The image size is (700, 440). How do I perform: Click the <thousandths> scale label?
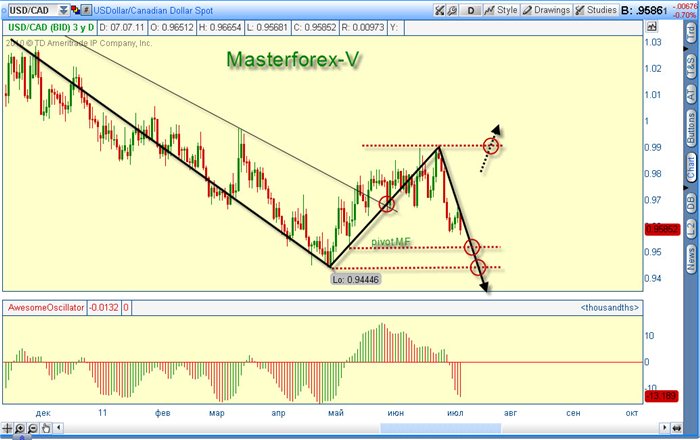(610, 307)
